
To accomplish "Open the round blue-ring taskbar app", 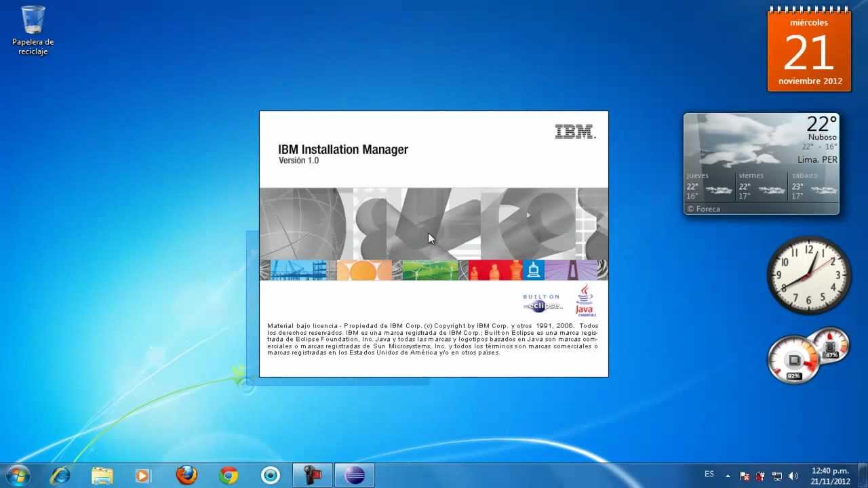I will [271, 476].
